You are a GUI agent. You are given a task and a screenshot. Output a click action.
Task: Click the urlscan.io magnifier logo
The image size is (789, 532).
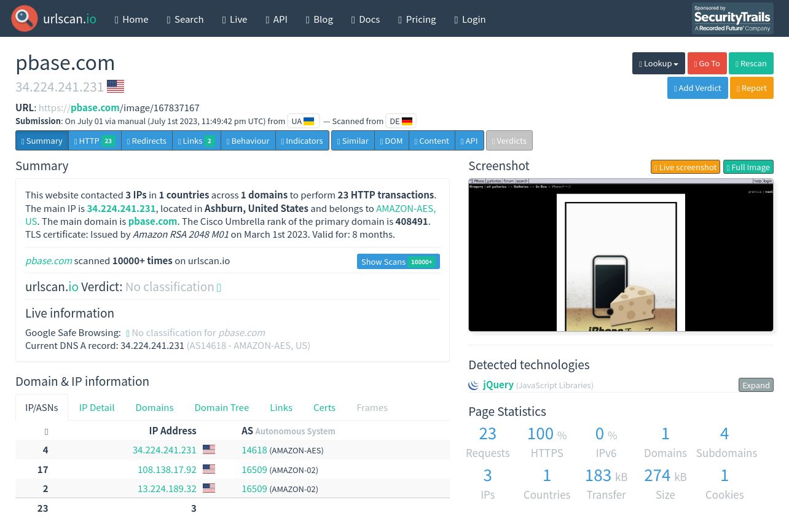coord(25,19)
